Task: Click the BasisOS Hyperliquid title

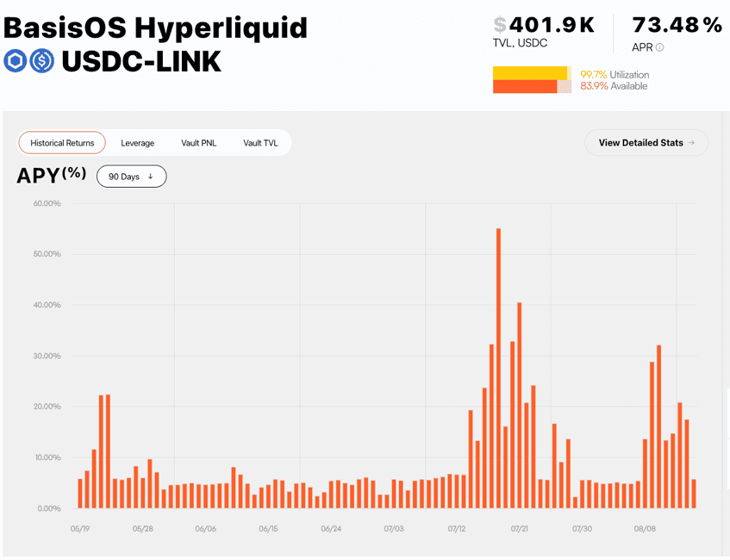Action: click(155, 28)
